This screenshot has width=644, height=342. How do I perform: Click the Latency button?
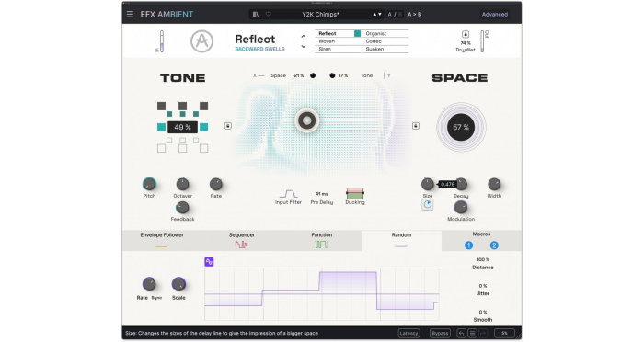tap(408, 334)
